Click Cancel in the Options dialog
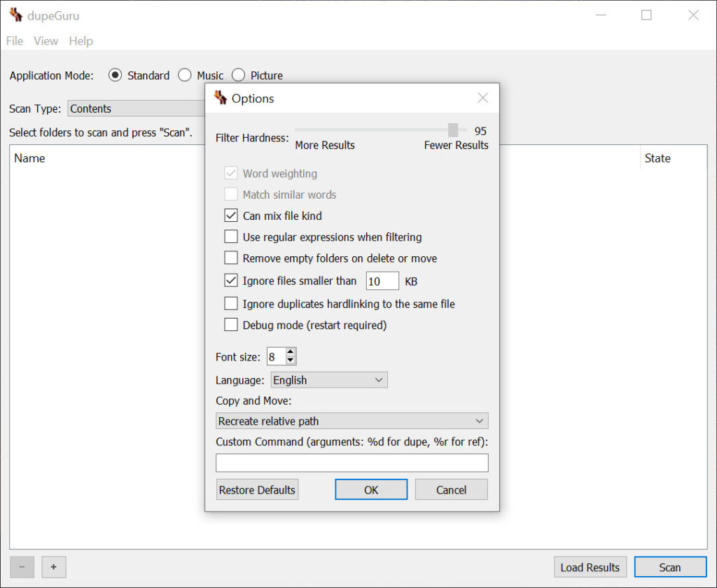The height and width of the screenshot is (588, 717). pyautogui.click(x=451, y=490)
